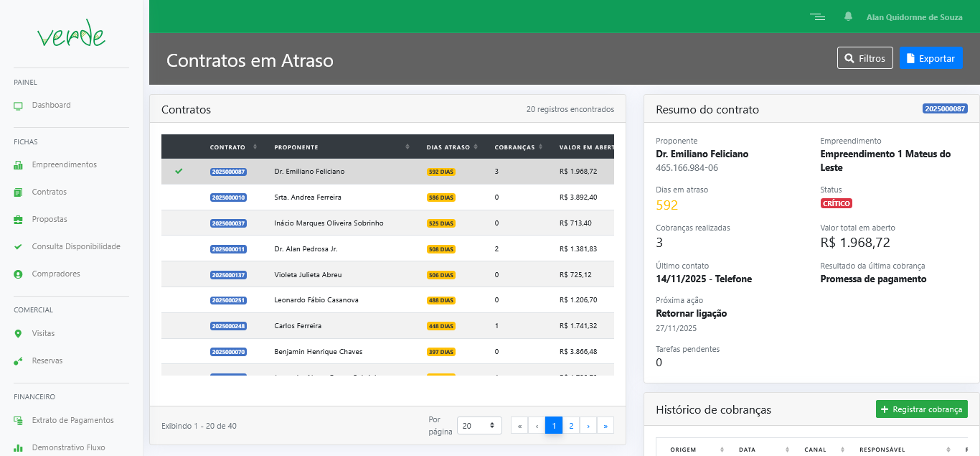Open the Por página rows dropdown
Image resolution: width=980 pixels, height=456 pixels.
480,426
